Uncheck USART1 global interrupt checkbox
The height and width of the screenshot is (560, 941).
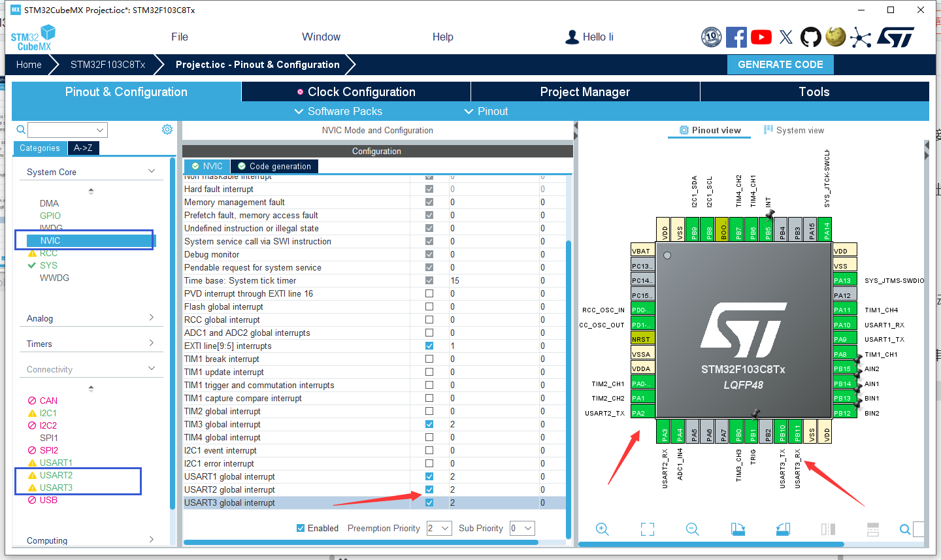point(429,476)
